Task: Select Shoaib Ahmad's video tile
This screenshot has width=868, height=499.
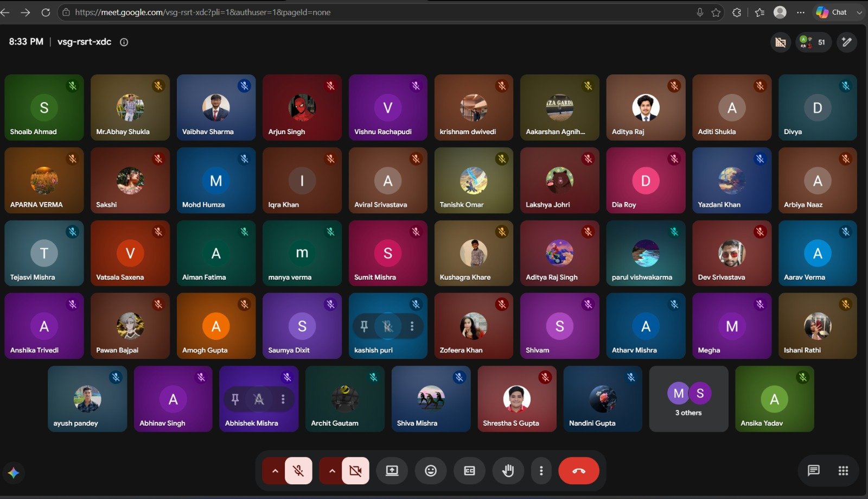Action: 44,108
